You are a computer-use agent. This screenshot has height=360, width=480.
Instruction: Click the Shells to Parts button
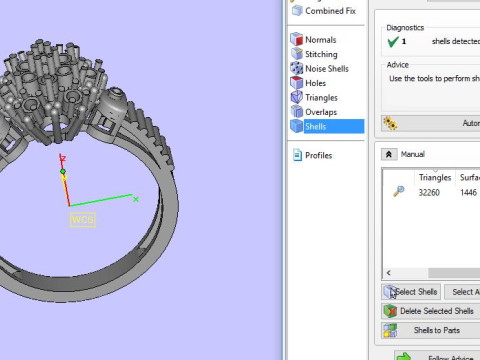(431, 330)
